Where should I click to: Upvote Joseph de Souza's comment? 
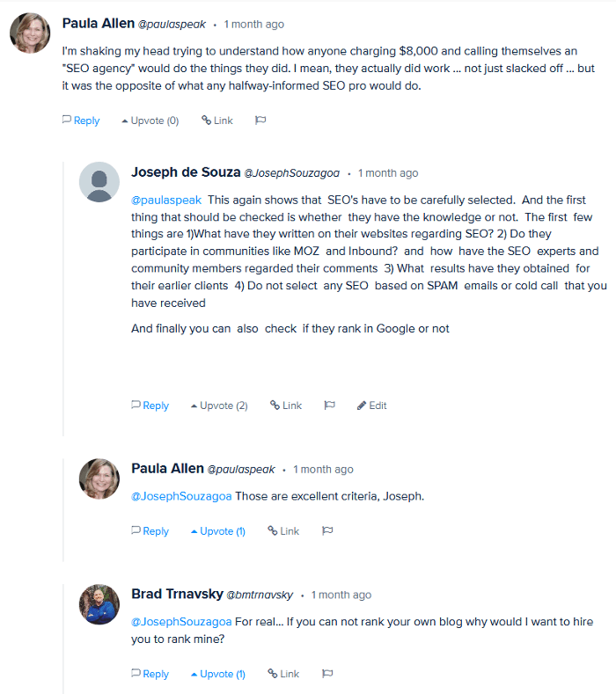click(x=218, y=405)
